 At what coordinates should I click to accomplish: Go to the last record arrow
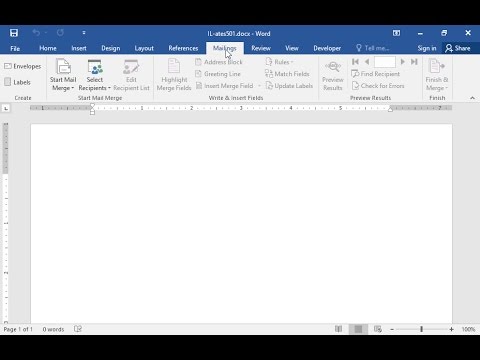pyautogui.click(x=414, y=62)
